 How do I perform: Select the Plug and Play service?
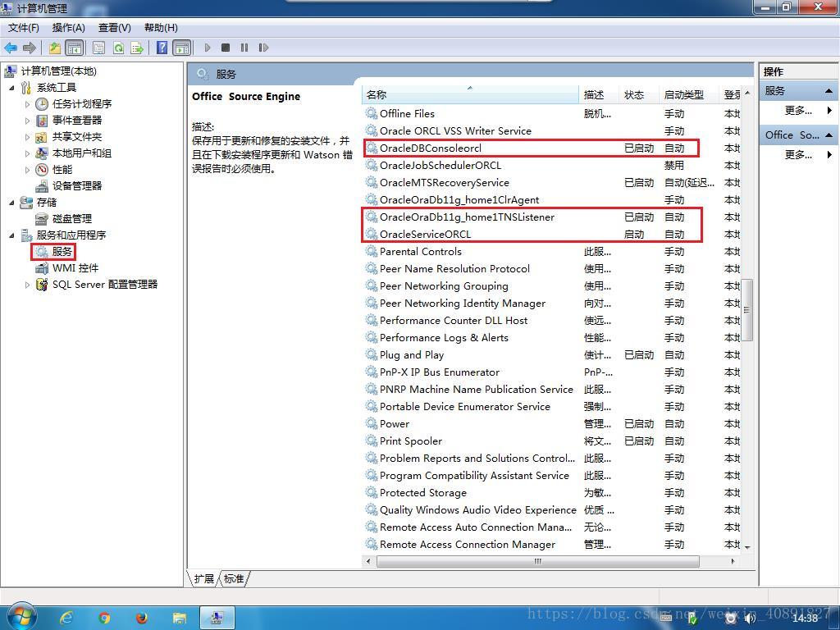552,354
